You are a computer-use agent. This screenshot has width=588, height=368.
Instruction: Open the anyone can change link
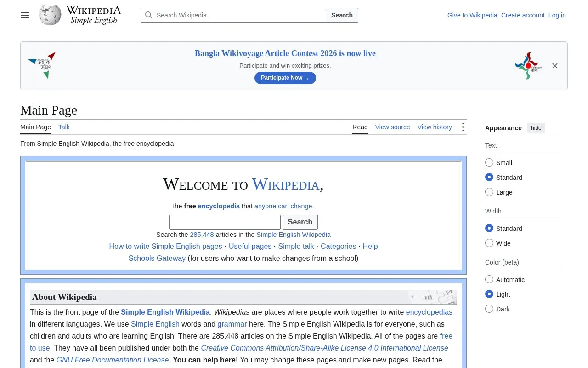pyautogui.click(x=283, y=206)
